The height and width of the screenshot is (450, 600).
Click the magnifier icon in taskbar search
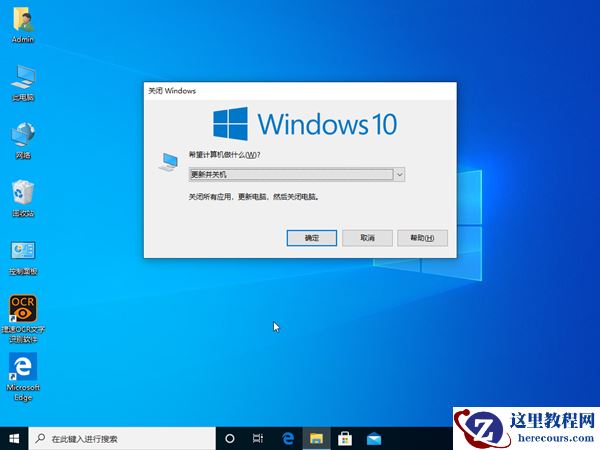pos(40,439)
